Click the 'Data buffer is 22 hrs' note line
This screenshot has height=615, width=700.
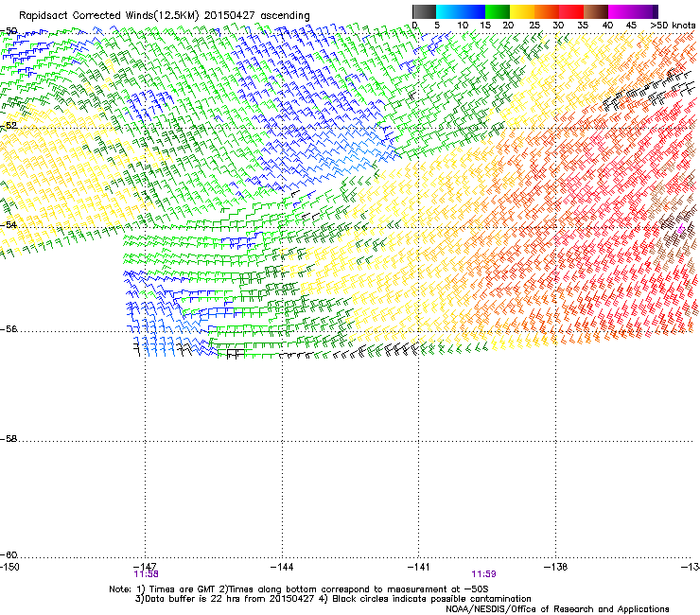pyautogui.click(x=333, y=599)
